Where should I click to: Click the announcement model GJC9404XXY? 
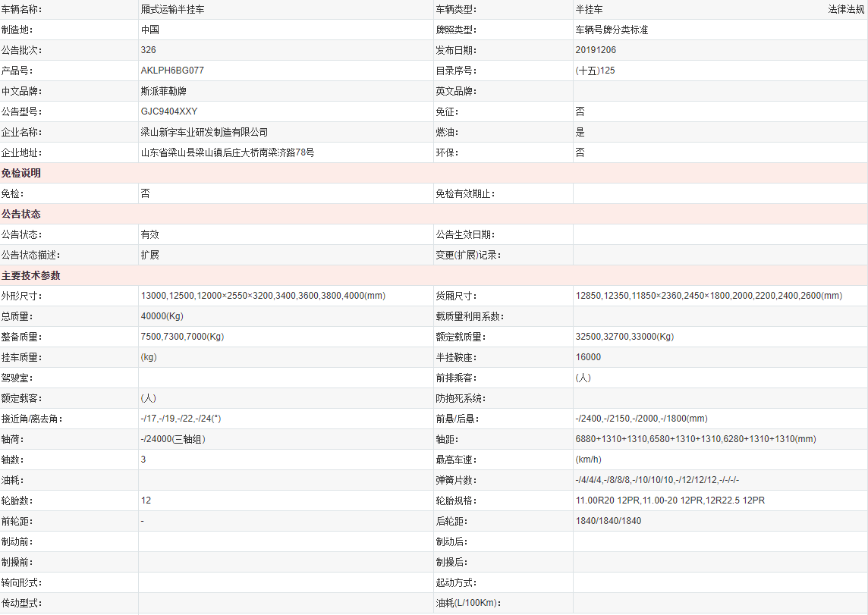click(169, 111)
